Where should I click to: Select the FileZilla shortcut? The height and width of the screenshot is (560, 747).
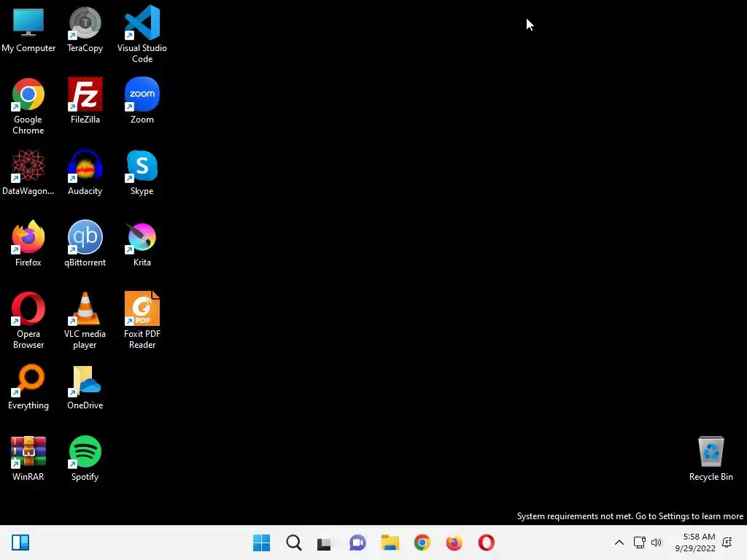click(85, 101)
